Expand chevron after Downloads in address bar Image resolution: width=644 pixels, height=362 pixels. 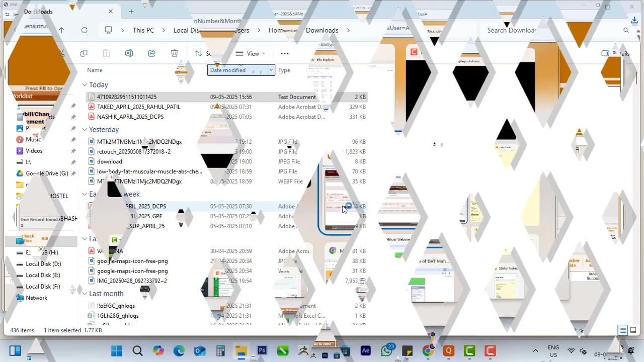(x=348, y=30)
